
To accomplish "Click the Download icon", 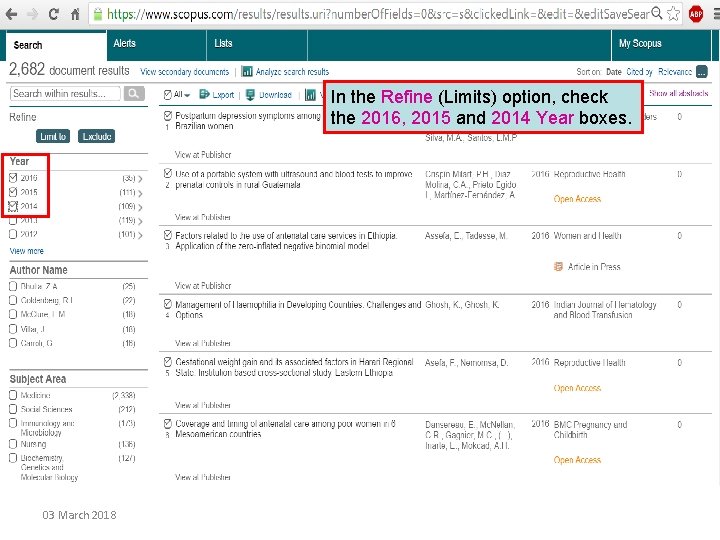I will pos(250,95).
